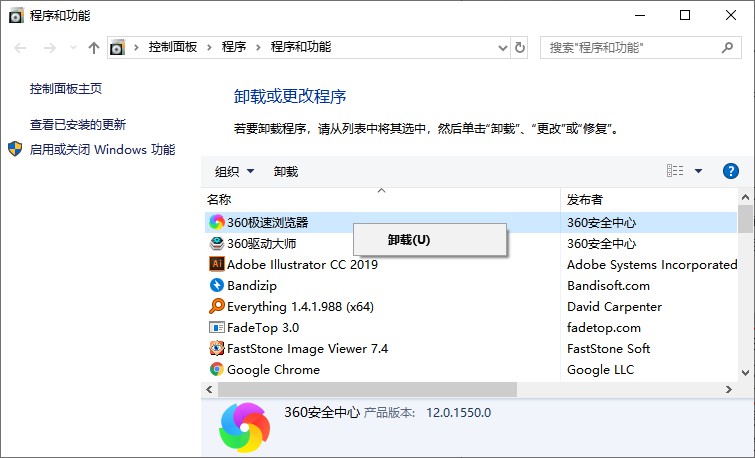Select the 控制面板 breadcrumb
The width and height of the screenshot is (755, 458).
click(173, 47)
